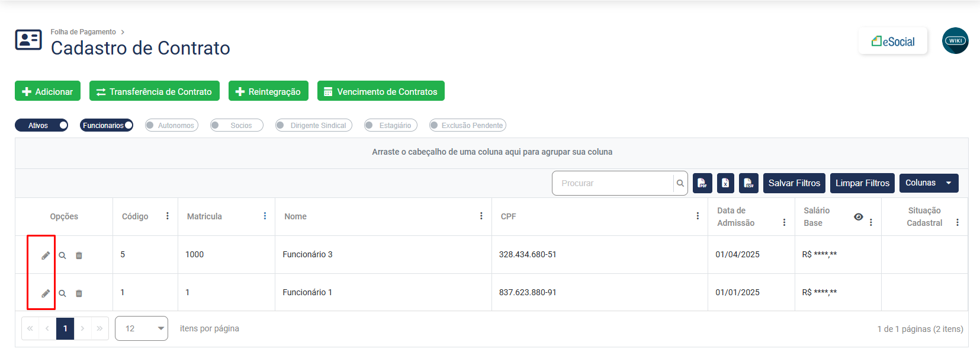Screen dimensions: 980x361
Task: Focus the Procurar search field
Action: [613, 183]
